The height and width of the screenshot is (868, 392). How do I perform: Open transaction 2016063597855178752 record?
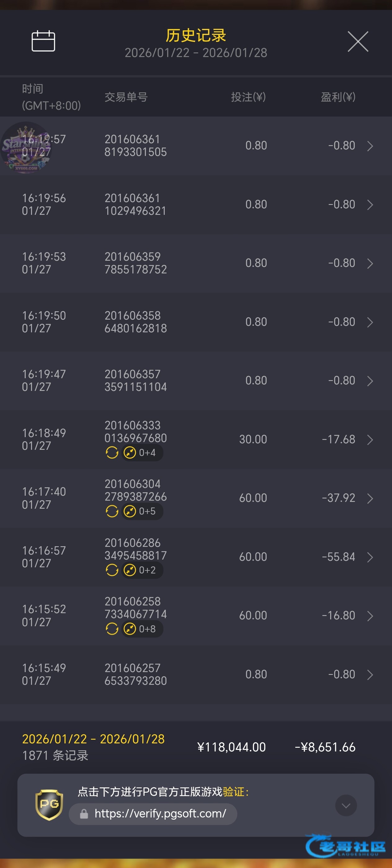click(x=136, y=263)
